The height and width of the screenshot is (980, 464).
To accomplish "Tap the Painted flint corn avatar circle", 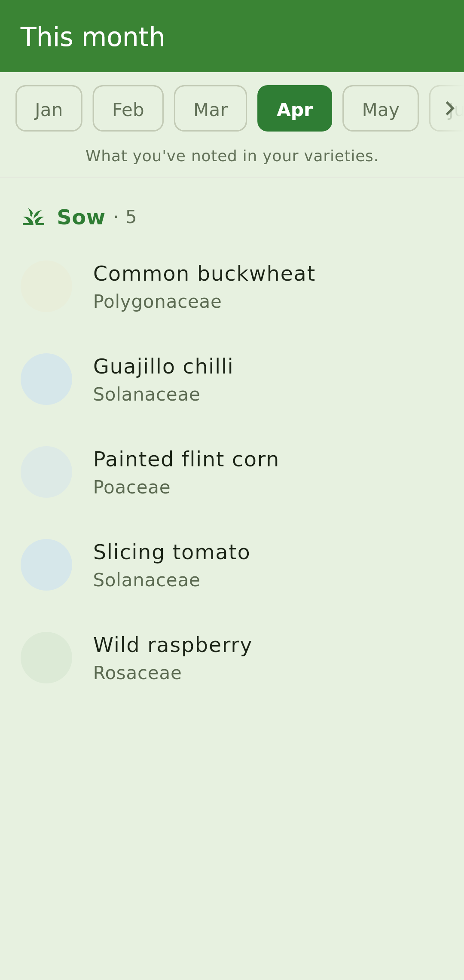I will [x=46, y=472].
